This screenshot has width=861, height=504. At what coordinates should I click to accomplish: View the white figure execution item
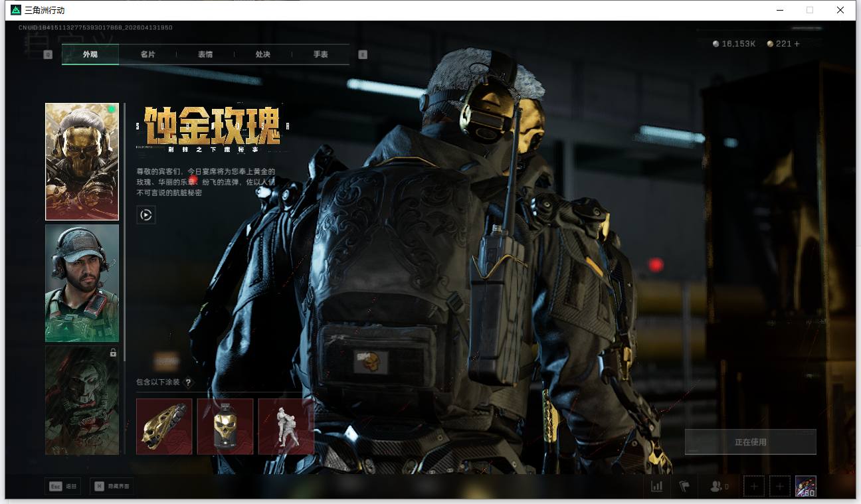click(x=286, y=426)
